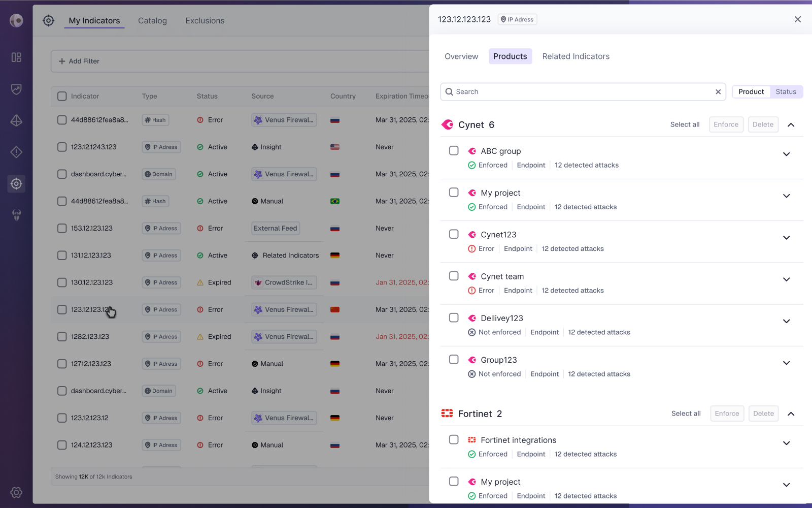Expand the Cynet123 row details

786,238
